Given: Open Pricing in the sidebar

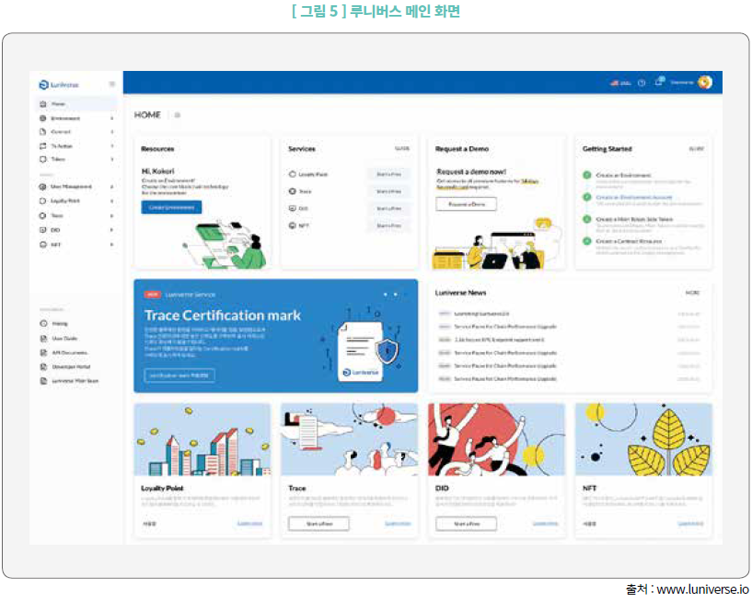Looking at the screenshot, I should tap(54, 324).
